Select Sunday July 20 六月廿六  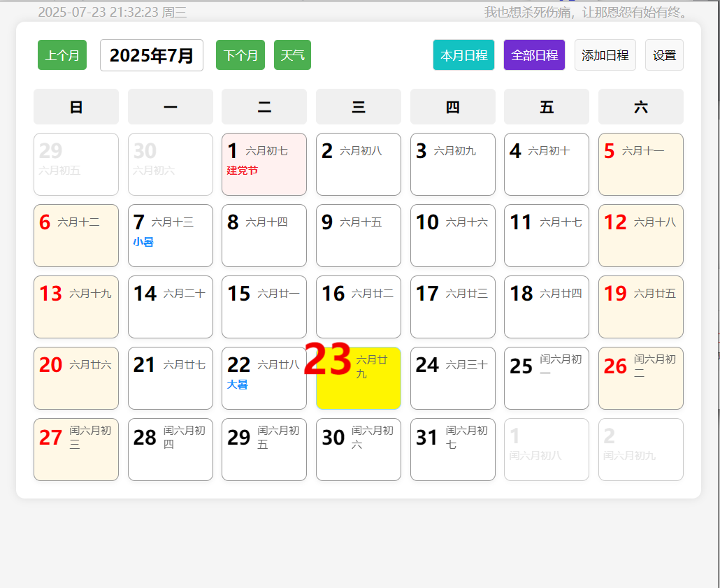76,378
